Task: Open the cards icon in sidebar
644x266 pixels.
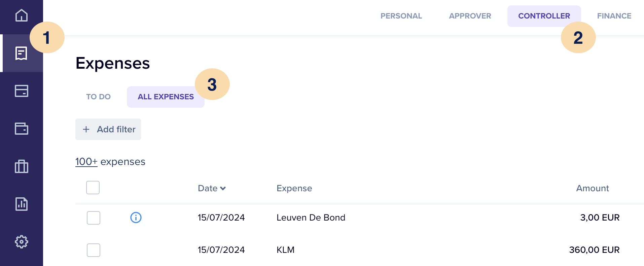Action: pyautogui.click(x=22, y=91)
